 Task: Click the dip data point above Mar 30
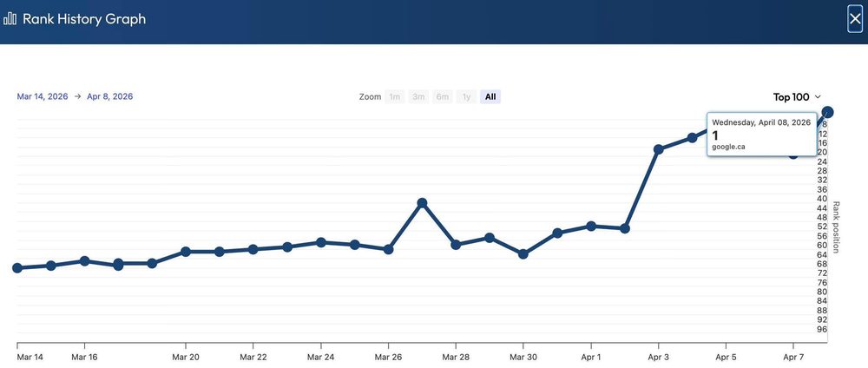523,254
